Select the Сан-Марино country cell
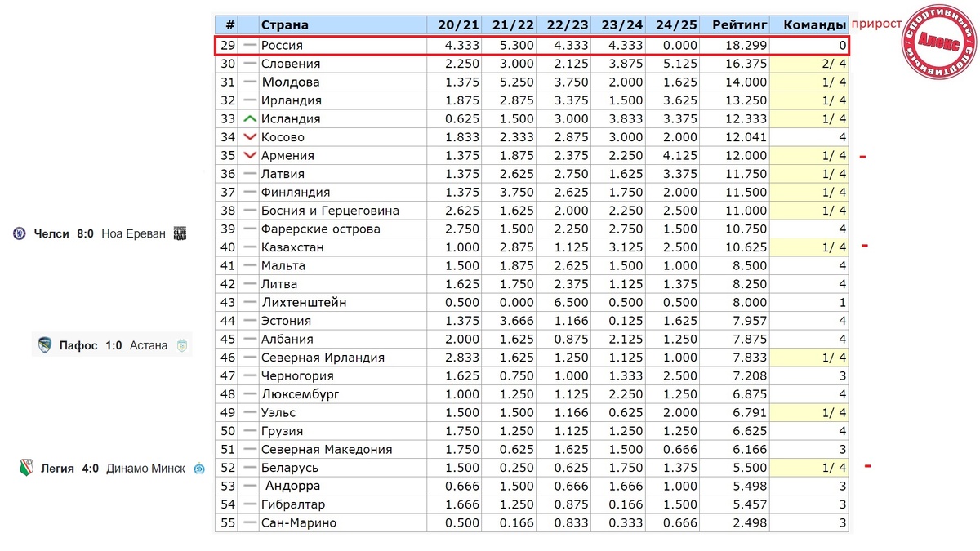Viewport: 980px width, 551px height. pos(343,522)
